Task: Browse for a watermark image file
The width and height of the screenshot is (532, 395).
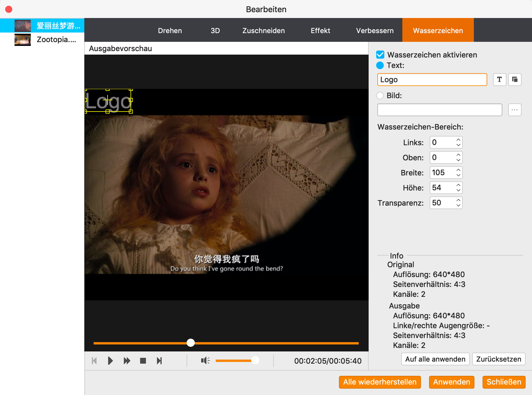Action: (x=515, y=110)
